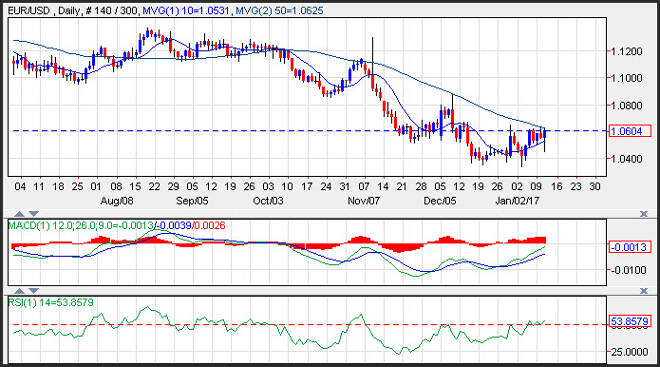Click the 30 day label on the date axis

pos(594,186)
